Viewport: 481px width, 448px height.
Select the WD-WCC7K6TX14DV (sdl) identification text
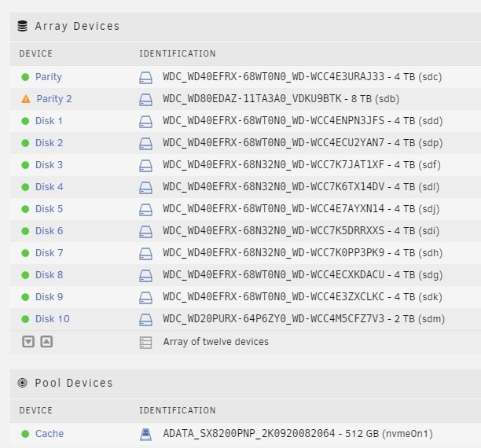tap(301, 187)
